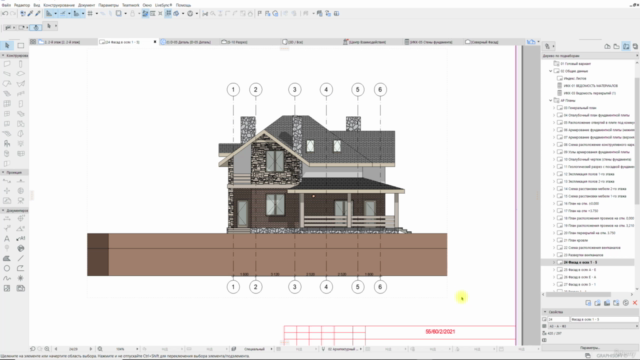The width and height of the screenshot is (640, 360).
Task: Expand the 03 Генеральный план layout
Action: (x=554, y=108)
